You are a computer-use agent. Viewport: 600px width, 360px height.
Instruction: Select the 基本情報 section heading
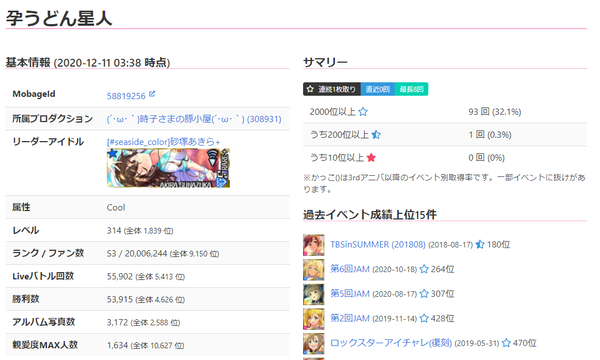click(x=88, y=62)
